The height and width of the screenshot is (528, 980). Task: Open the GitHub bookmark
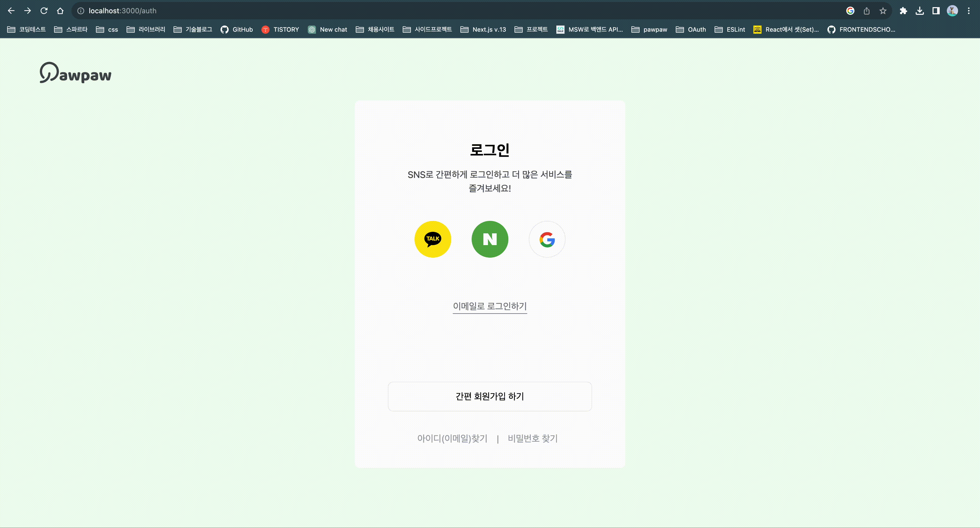click(237, 29)
